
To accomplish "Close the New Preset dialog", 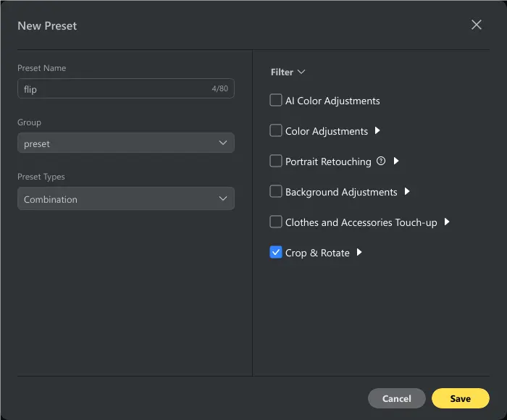I will [x=477, y=25].
